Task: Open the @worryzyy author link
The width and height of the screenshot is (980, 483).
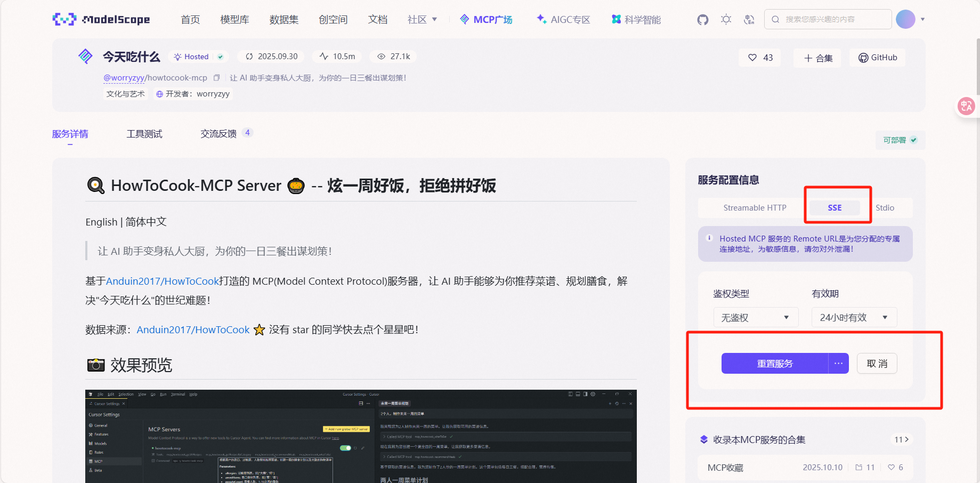Action: pos(124,78)
